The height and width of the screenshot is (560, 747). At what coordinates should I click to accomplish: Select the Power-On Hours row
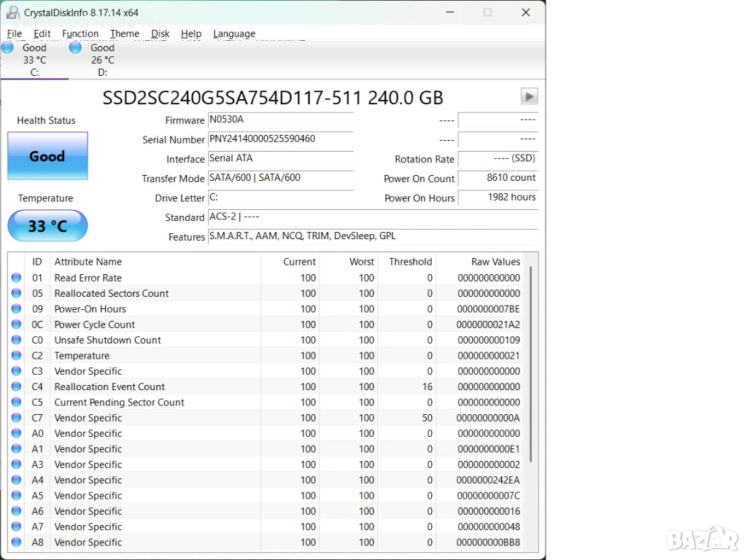tap(90, 309)
